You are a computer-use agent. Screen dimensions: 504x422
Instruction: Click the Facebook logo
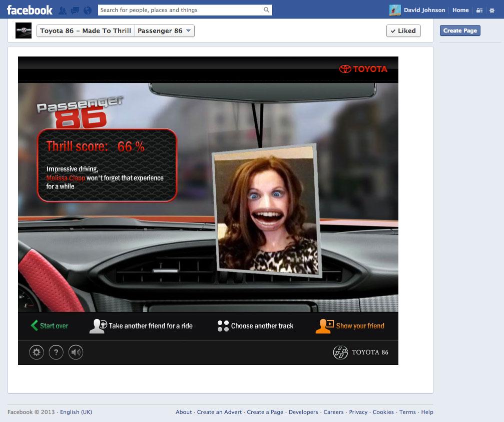point(30,10)
